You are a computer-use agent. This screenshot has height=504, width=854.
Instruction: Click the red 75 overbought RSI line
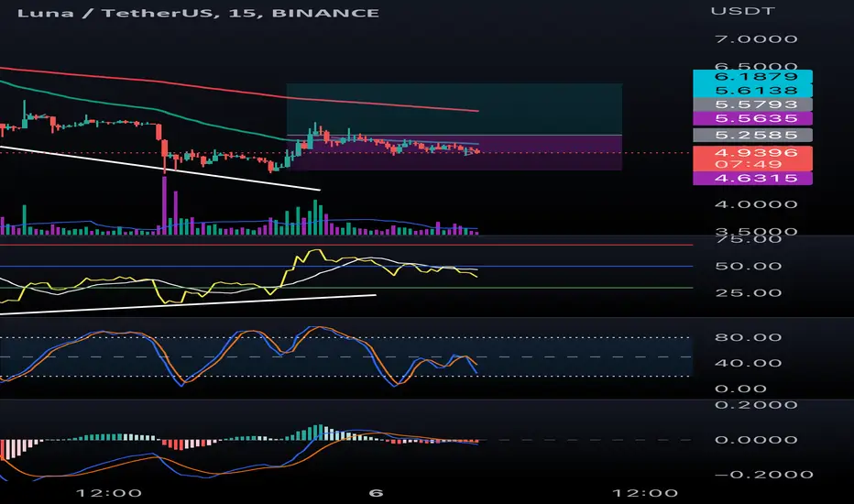coord(346,246)
